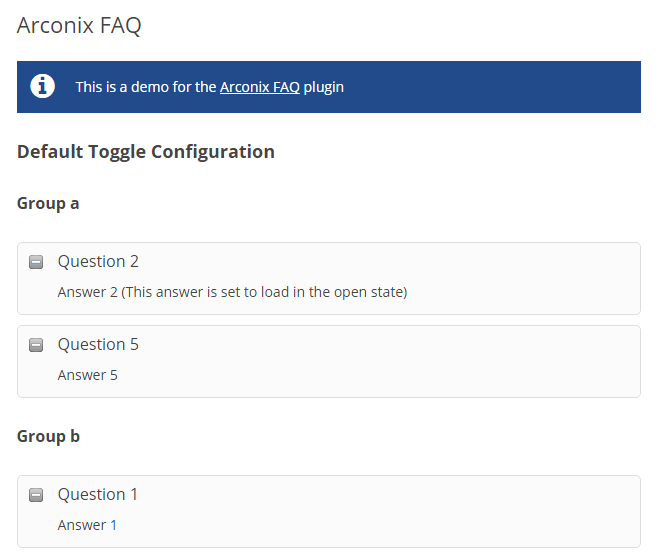Toggle the Question 2 title
This screenshot has height=555, width=669.
[x=98, y=262]
